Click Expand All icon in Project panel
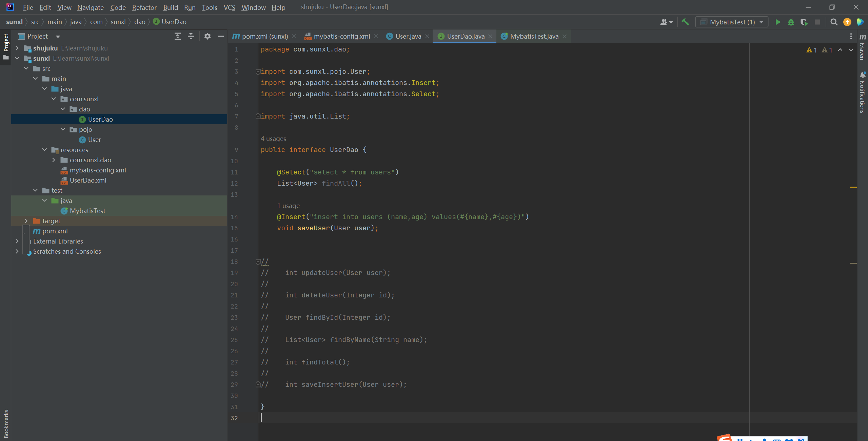 point(177,36)
